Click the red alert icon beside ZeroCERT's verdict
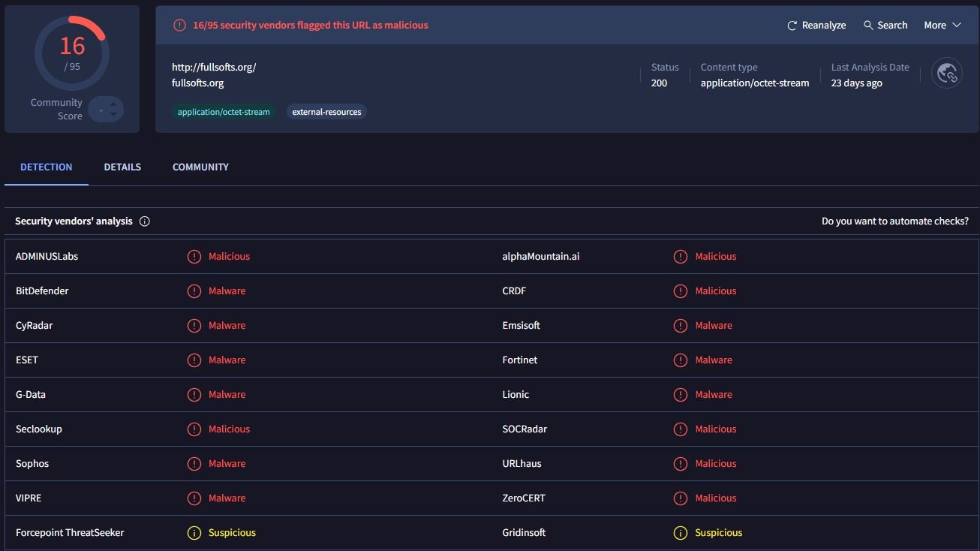This screenshot has height=551, width=980. [681, 498]
